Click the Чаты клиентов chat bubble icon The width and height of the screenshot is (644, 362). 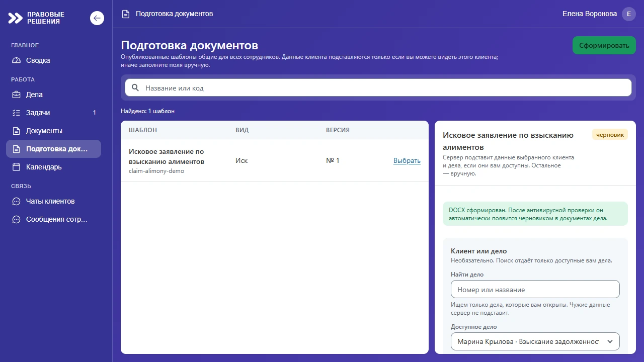pyautogui.click(x=17, y=201)
